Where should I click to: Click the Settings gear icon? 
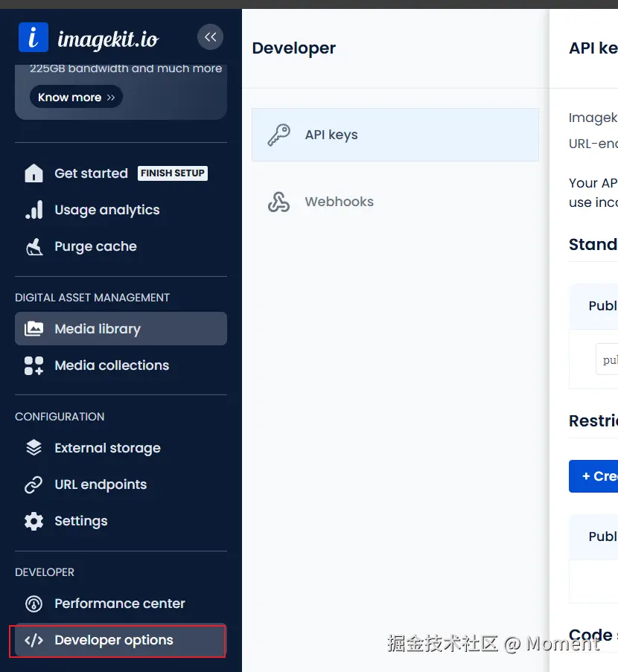point(34,521)
